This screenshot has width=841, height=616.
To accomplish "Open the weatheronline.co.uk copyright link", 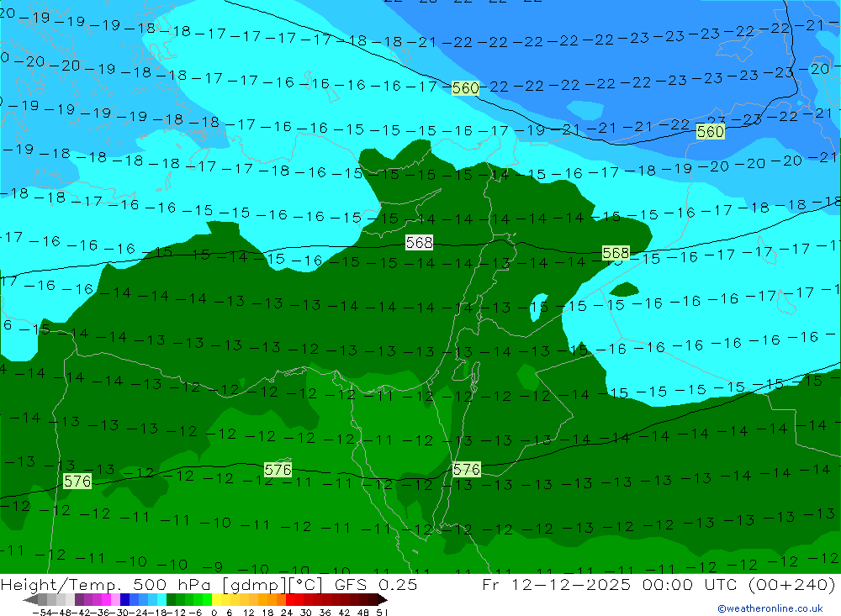I will click(770, 608).
